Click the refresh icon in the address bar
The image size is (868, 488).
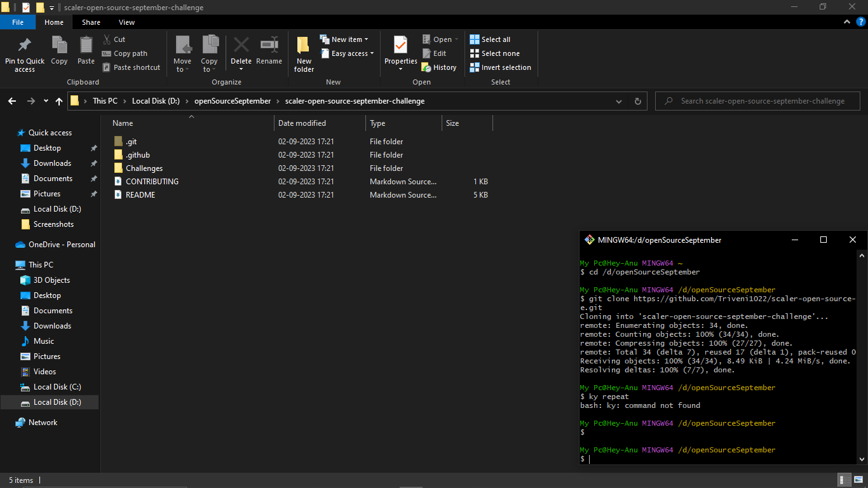(637, 100)
